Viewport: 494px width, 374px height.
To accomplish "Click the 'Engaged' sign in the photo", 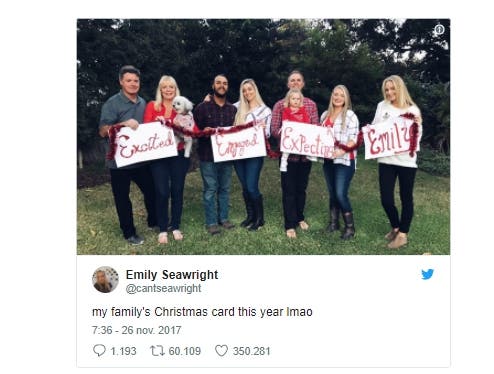I will coord(238,145).
